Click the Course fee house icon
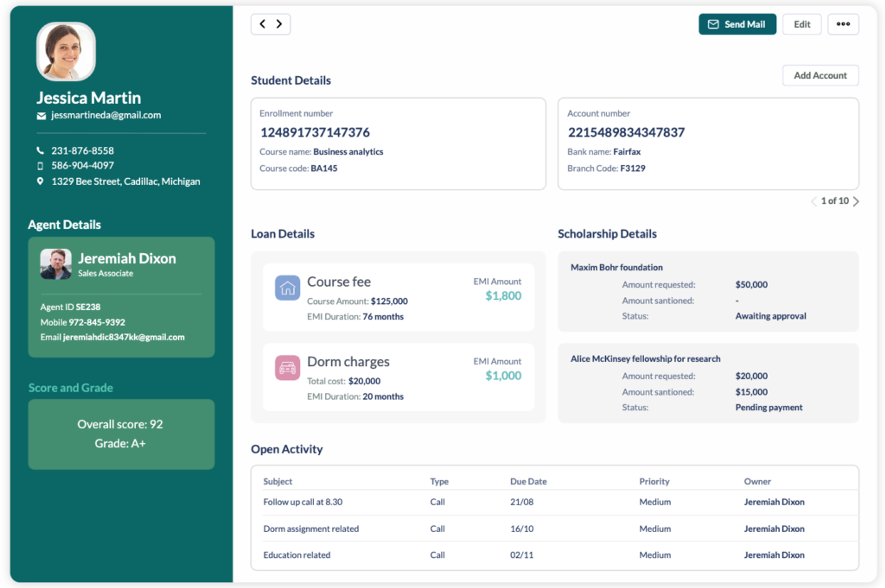This screenshot has width=885, height=588. click(x=287, y=288)
